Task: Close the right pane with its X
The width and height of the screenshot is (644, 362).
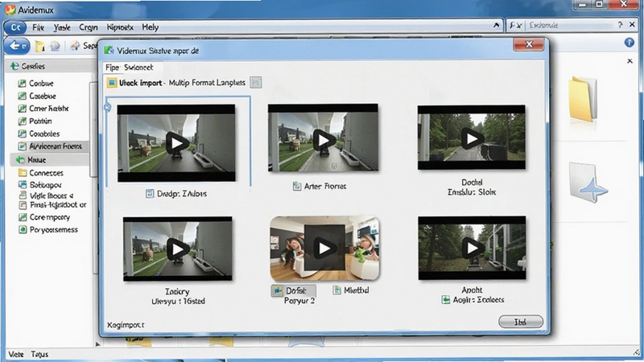Action: point(630,61)
